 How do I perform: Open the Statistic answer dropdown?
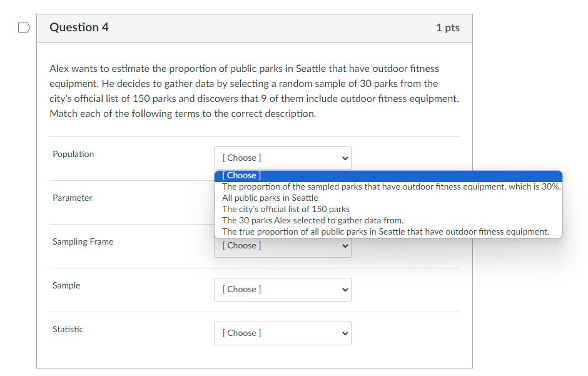pos(282,333)
